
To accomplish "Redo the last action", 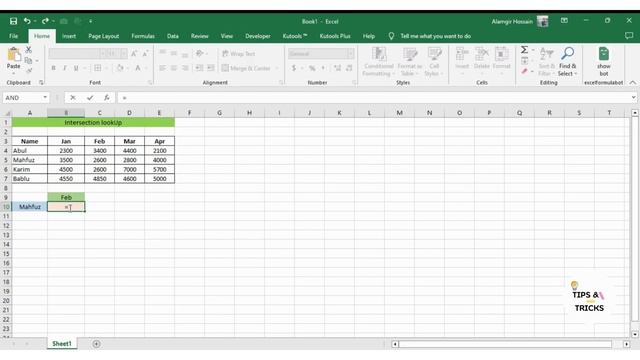I will point(45,21).
